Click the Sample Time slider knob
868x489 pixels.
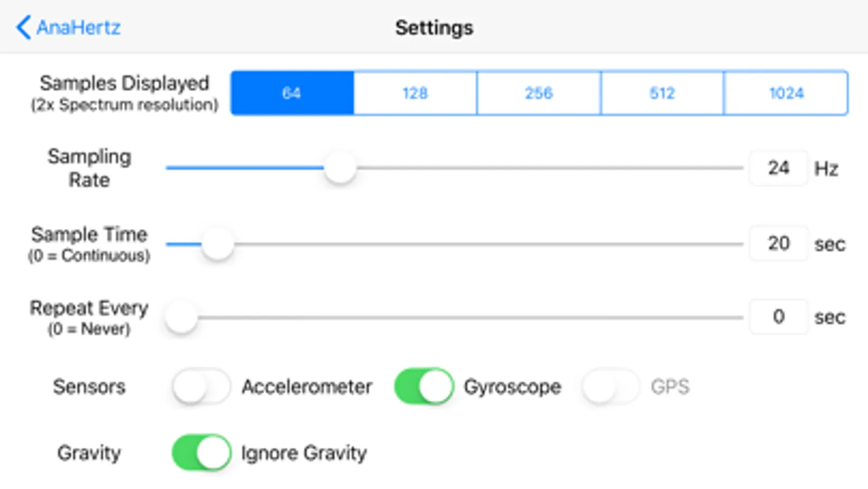tap(218, 244)
